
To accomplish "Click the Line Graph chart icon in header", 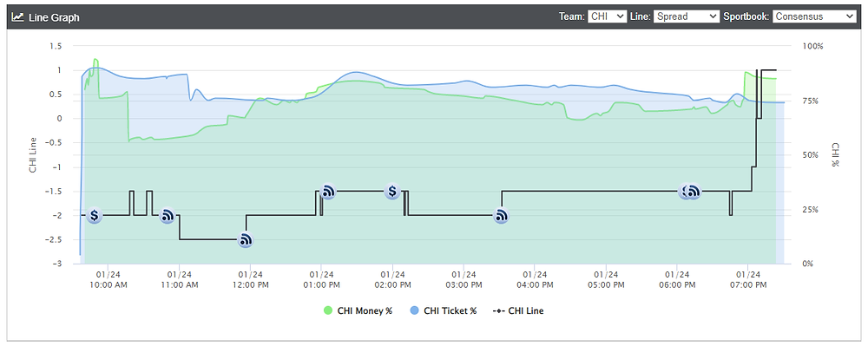I will coord(17,17).
